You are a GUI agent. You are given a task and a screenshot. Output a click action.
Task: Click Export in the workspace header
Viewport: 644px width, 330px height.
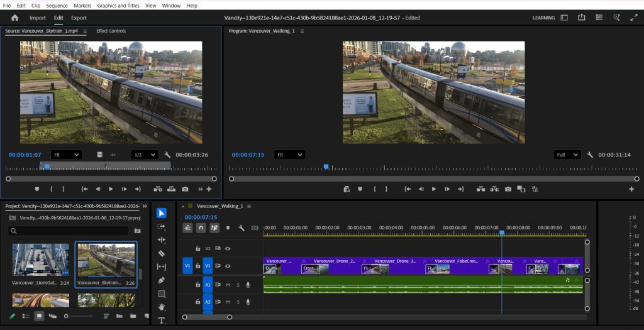[x=79, y=18]
